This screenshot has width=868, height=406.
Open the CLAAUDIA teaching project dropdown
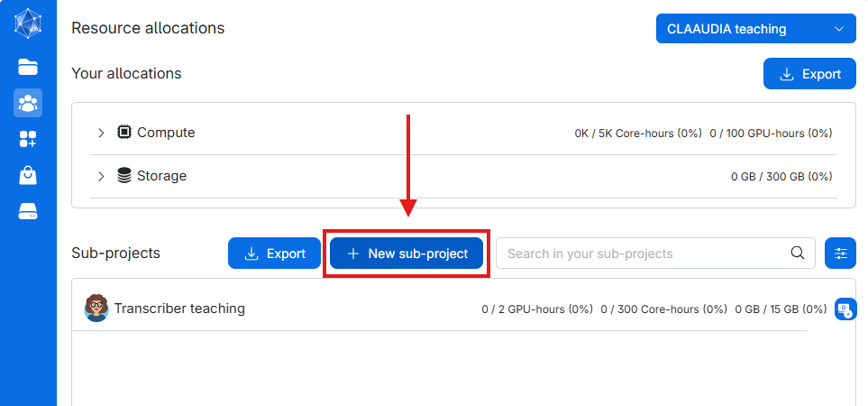[755, 29]
